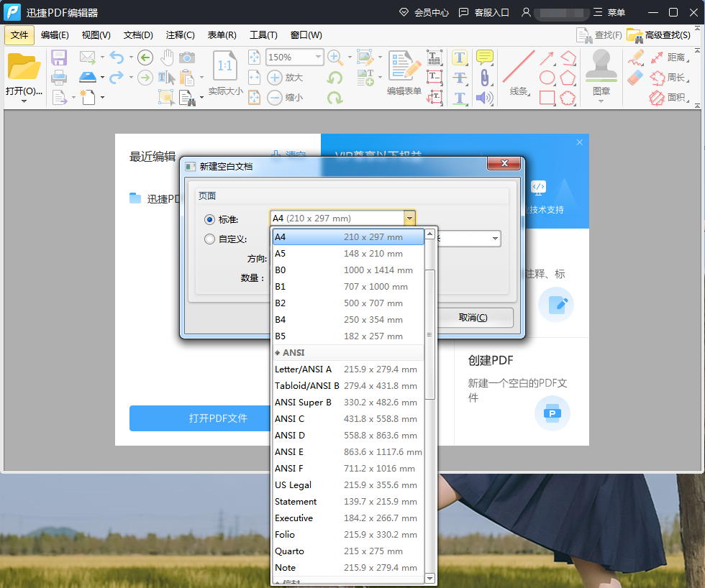The width and height of the screenshot is (705, 588).
Task: Select the Snapshot camera tool
Action: click(187, 58)
